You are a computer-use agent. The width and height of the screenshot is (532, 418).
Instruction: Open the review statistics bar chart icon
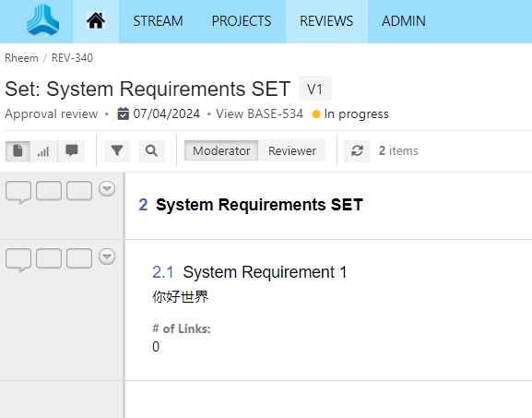43,150
